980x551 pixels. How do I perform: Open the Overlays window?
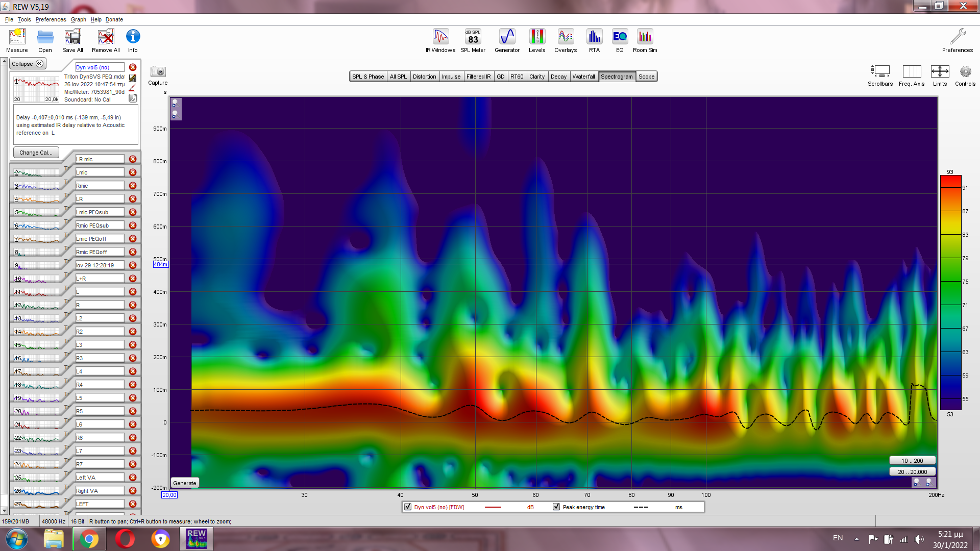566,41
